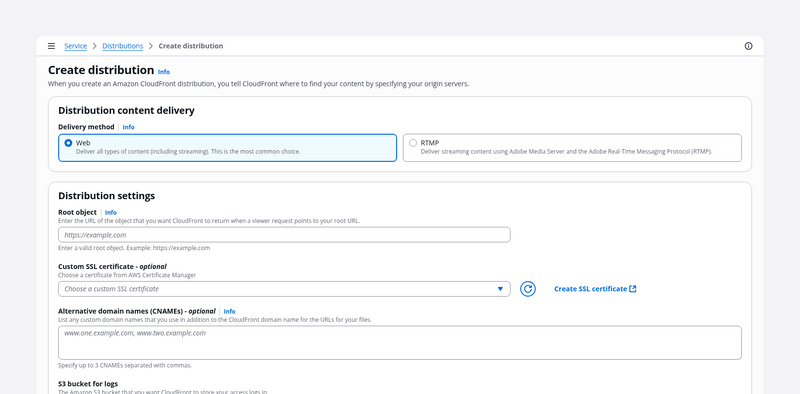This screenshot has height=394, width=800.
Task: Click the breadcrumb chevron after Service
Action: click(x=95, y=46)
